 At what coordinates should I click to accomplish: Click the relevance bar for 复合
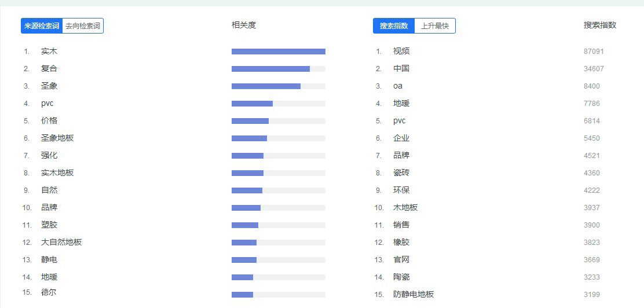click(278, 69)
